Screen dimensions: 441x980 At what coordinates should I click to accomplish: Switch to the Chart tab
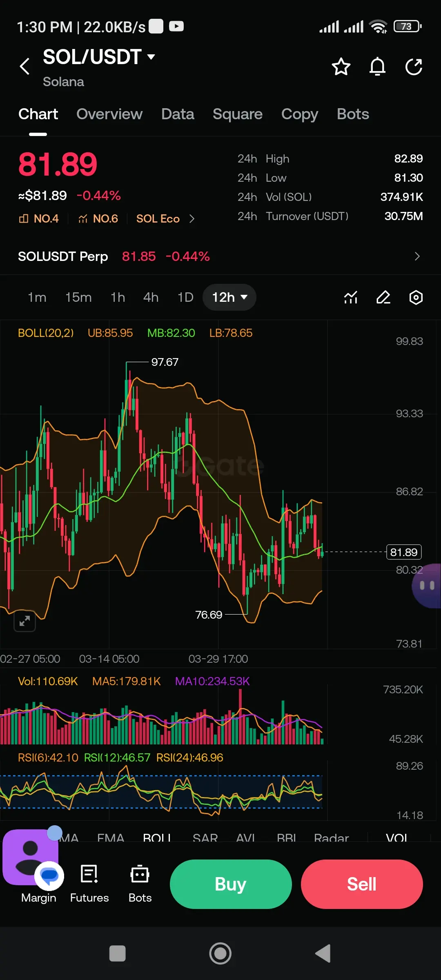[x=38, y=114]
